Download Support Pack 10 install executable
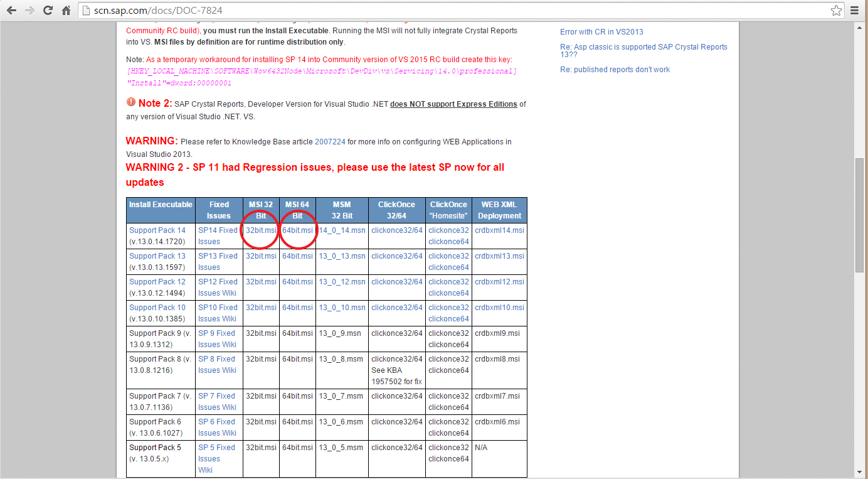The width and height of the screenshot is (868, 479). 157,308
